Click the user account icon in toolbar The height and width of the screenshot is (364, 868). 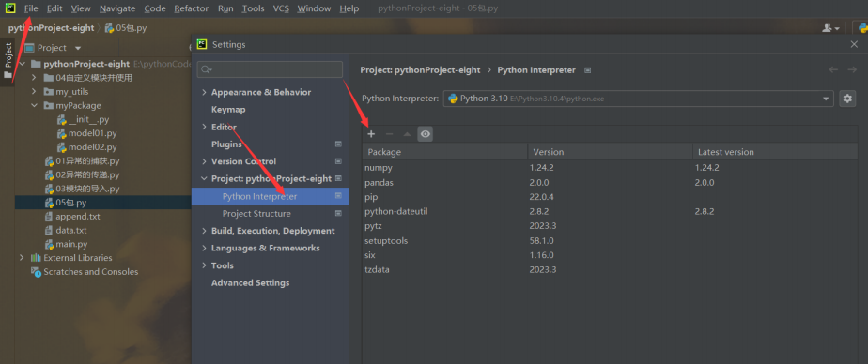831,27
